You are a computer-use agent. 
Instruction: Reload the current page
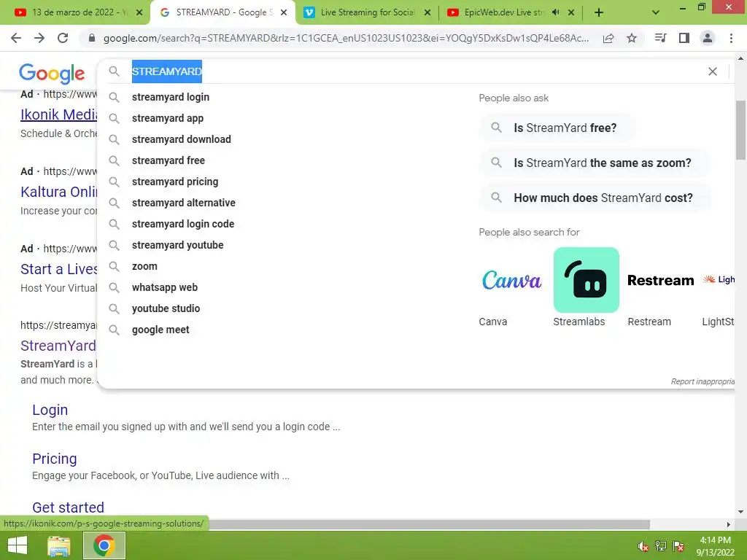[x=63, y=38]
